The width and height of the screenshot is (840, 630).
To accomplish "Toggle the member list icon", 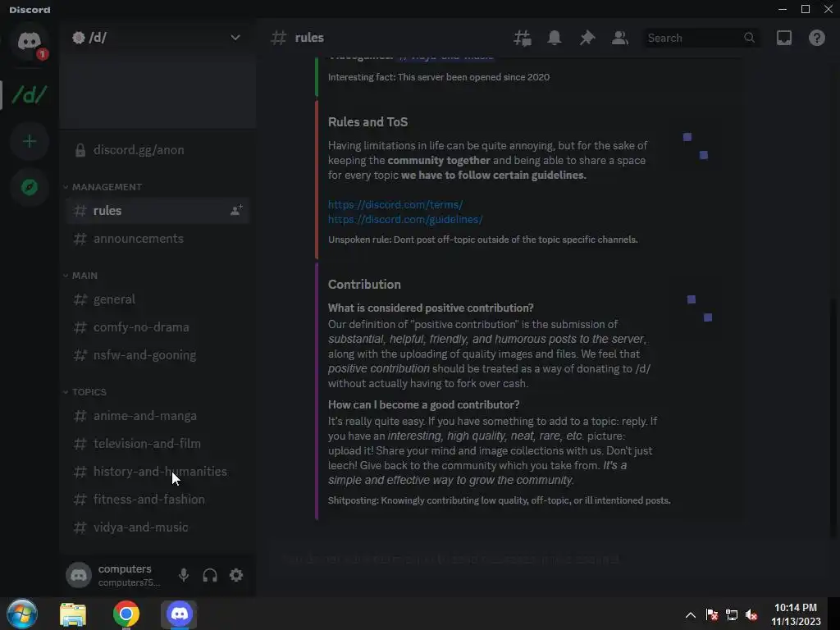I will [620, 38].
